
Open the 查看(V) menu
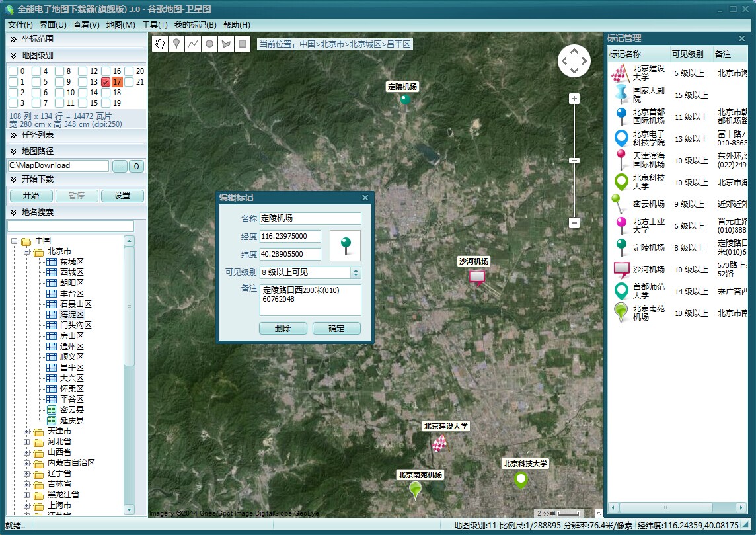point(87,25)
